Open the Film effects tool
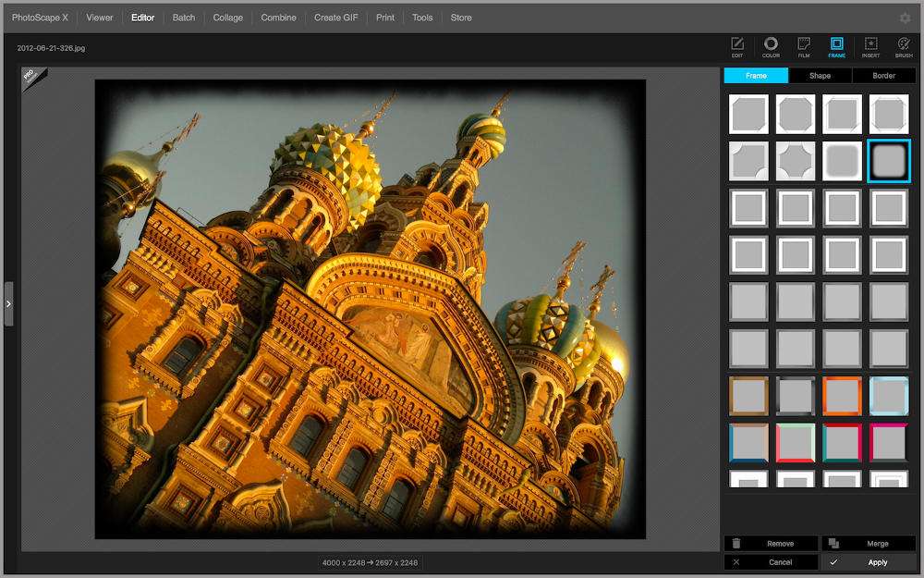The height and width of the screenshot is (578, 924). pos(804,46)
